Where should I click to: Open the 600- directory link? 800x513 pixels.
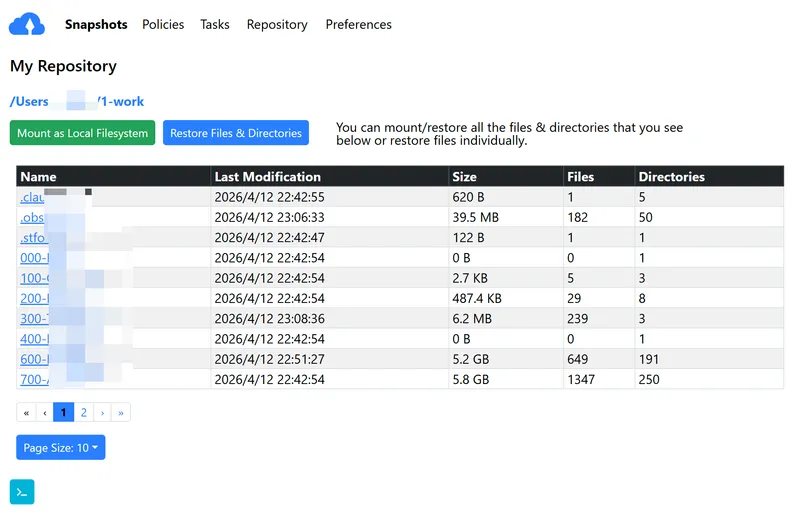coord(35,359)
